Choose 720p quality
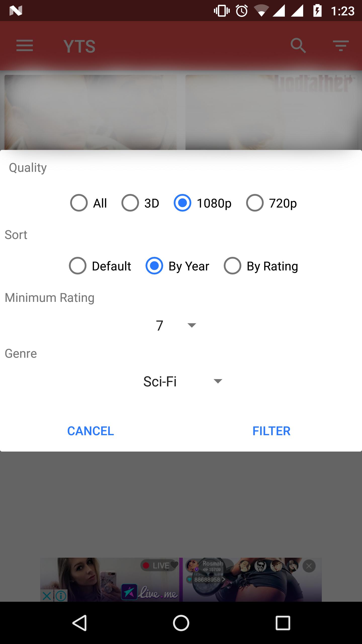362x644 pixels. click(271, 203)
